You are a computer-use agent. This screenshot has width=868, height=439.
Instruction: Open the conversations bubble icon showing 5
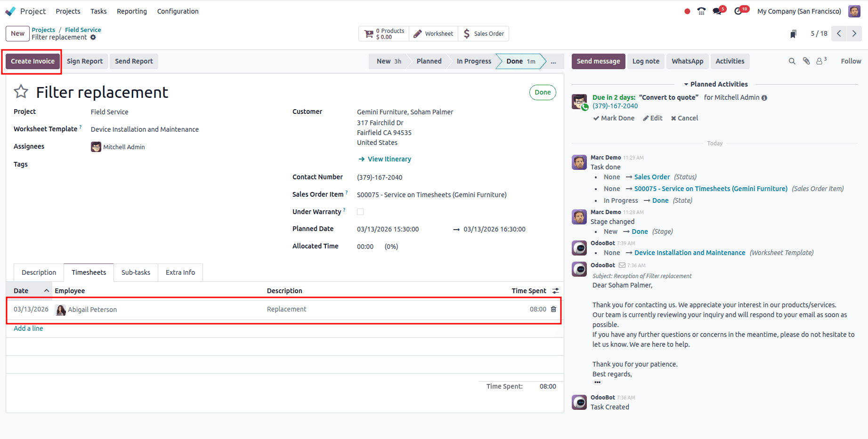tap(717, 10)
